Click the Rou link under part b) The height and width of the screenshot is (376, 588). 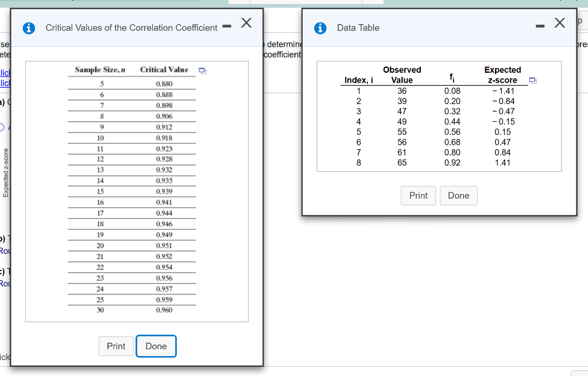(x=4, y=250)
